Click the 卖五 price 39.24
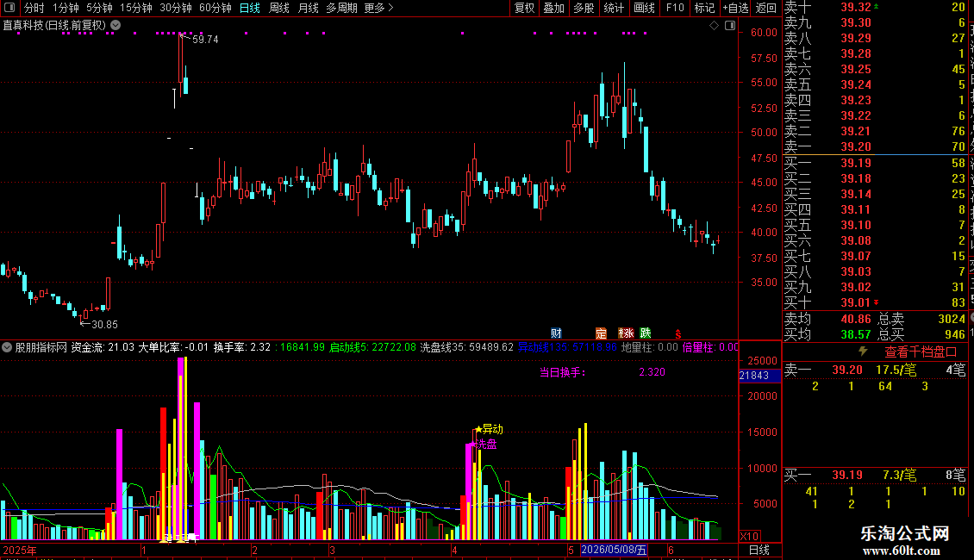 click(x=856, y=84)
